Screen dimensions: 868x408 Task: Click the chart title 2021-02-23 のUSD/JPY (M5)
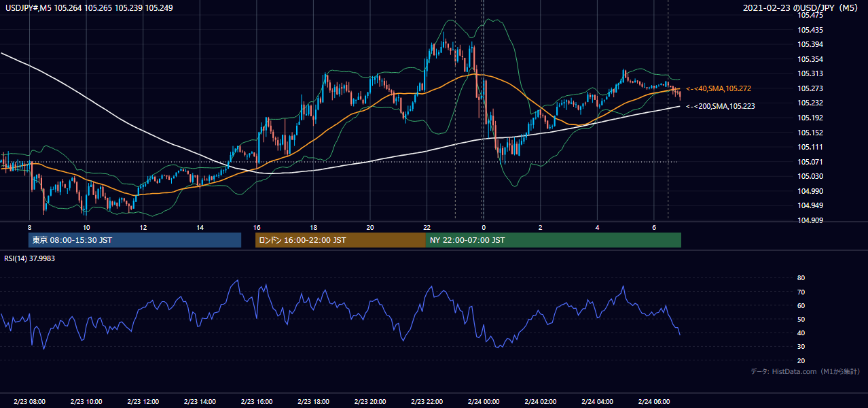(x=801, y=7)
